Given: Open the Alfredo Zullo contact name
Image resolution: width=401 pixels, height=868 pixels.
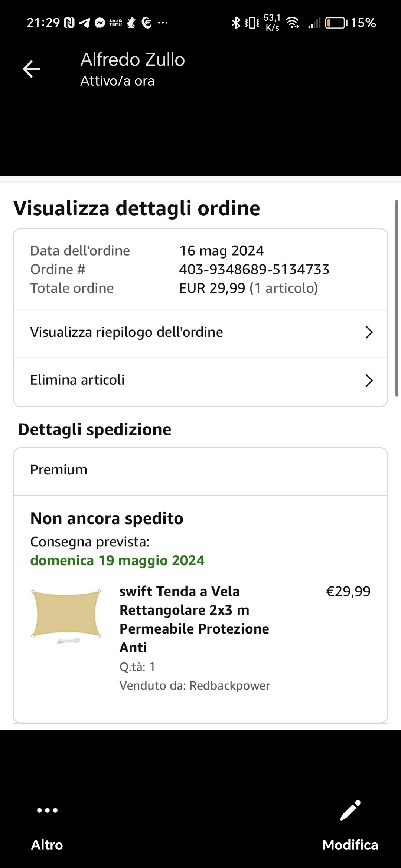Looking at the screenshot, I should point(133,60).
